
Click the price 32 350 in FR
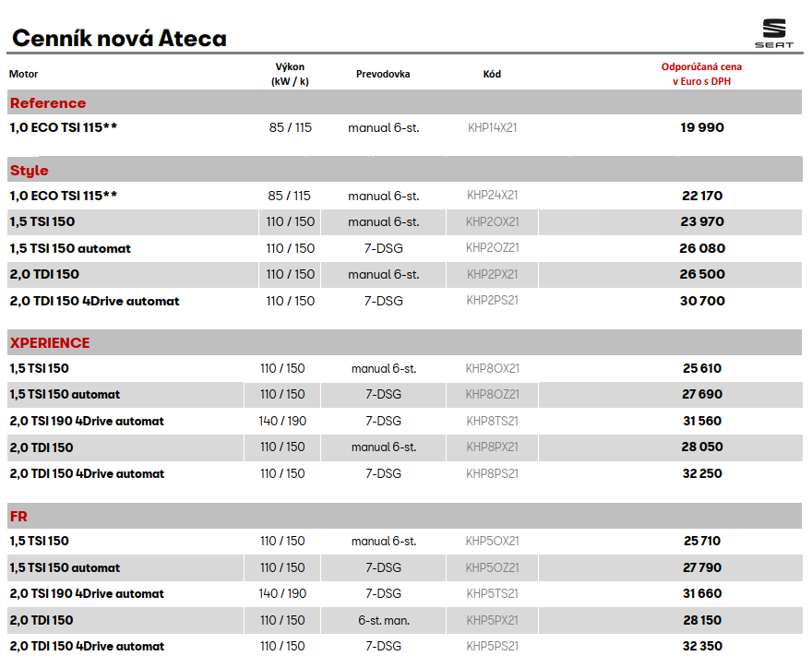pyautogui.click(x=702, y=647)
